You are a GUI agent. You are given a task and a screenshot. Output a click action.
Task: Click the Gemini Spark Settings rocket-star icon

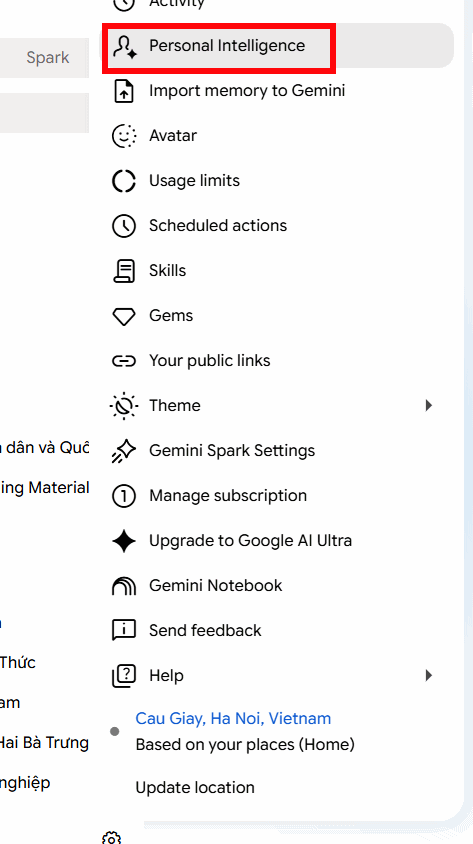[124, 451]
